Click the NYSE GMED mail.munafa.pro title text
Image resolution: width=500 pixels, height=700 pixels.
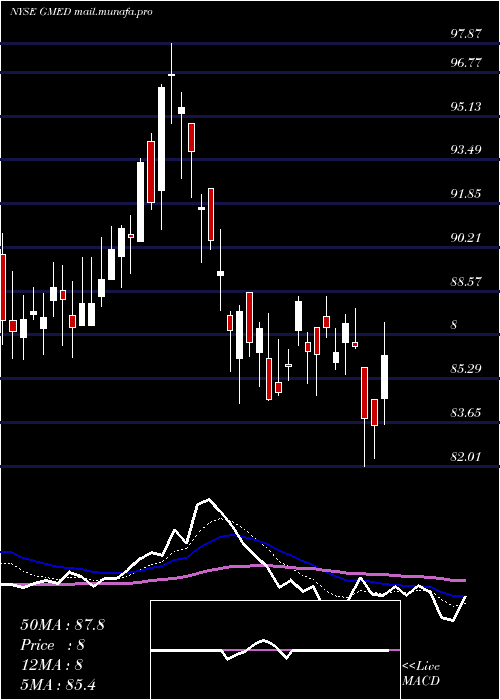[x=81, y=12]
